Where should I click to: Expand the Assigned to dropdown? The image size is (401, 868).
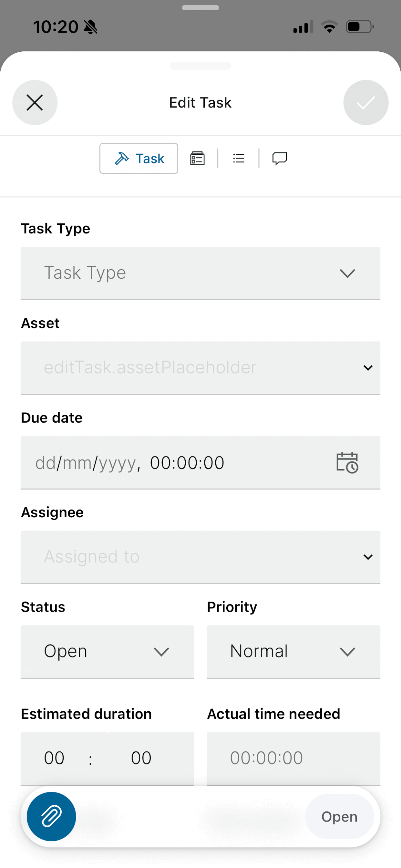pos(200,557)
